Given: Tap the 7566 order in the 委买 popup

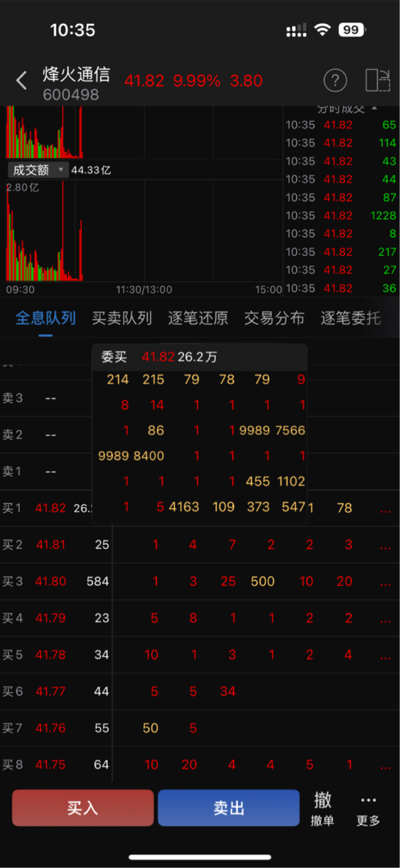Looking at the screenshot, I should (290, 430).
